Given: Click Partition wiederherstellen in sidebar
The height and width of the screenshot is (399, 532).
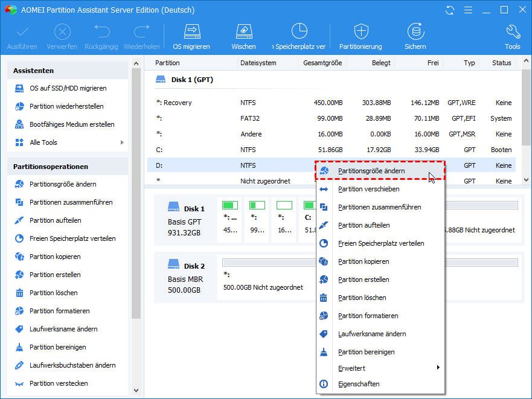Looking at the screenshot, I should [x=66, y=106].
